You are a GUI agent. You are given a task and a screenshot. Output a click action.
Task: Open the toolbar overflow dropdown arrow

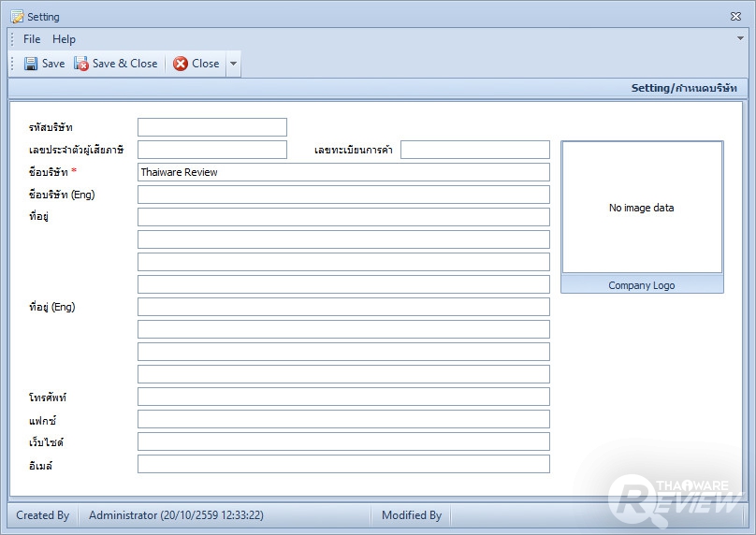233,64
